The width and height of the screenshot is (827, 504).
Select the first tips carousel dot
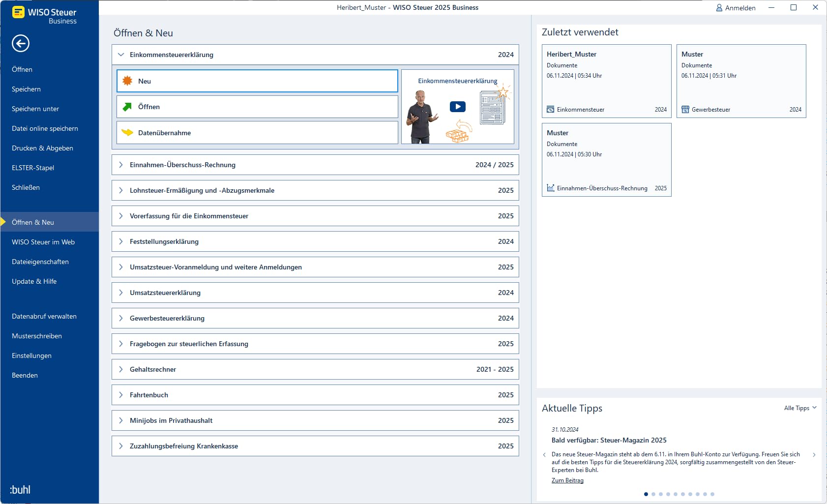click(x=646, y=494)
